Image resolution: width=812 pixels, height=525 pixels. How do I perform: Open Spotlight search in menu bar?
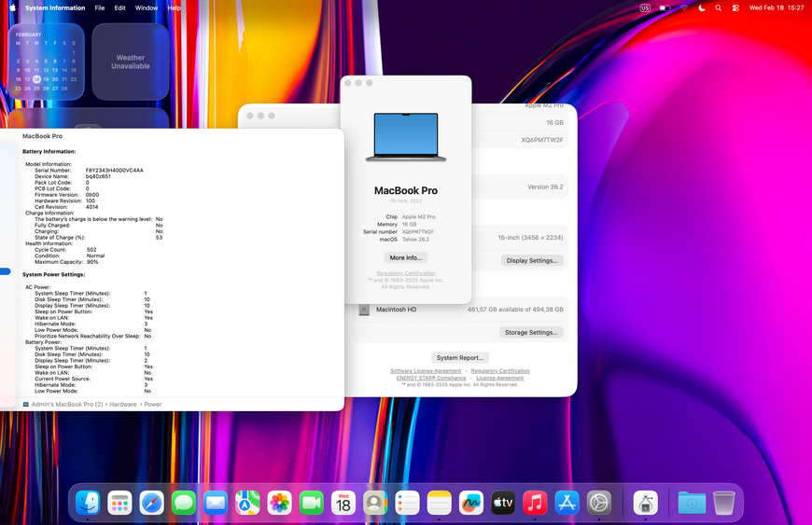[x=719, y=7]
